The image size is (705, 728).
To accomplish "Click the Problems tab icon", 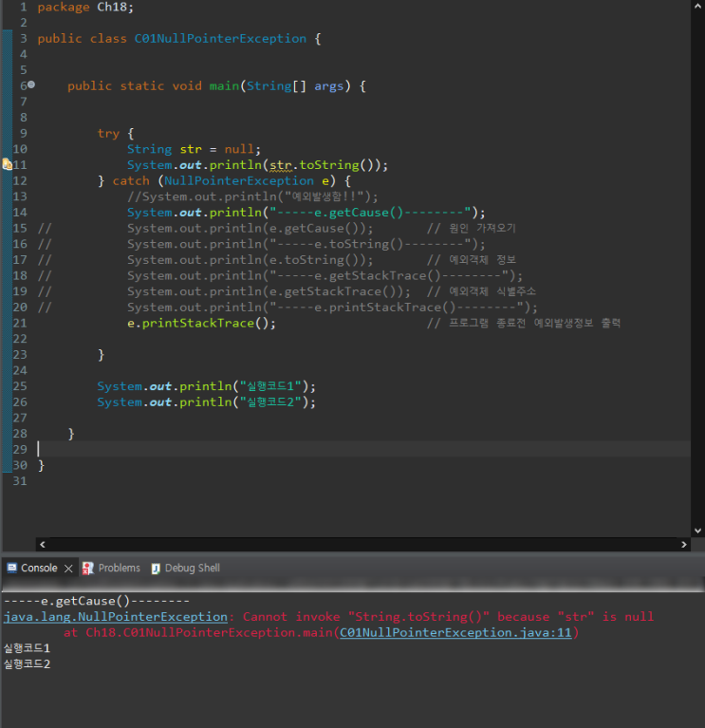I will [87, 569].
